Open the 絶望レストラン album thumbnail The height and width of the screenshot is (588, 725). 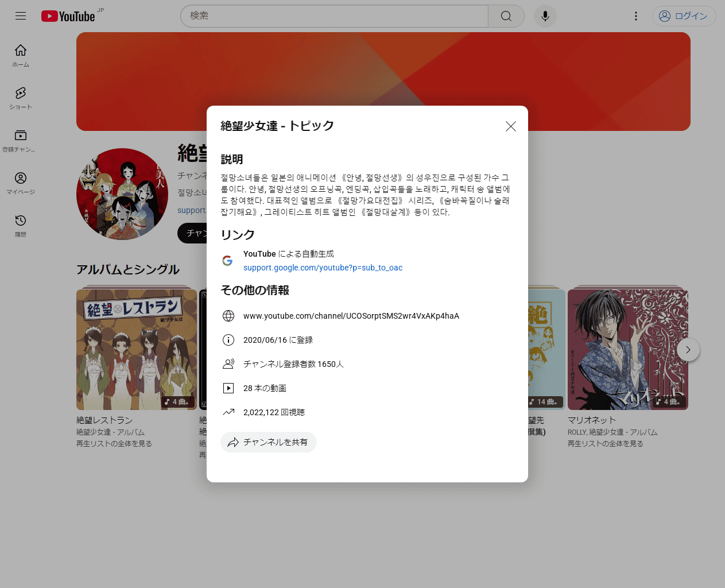point(136,349)
